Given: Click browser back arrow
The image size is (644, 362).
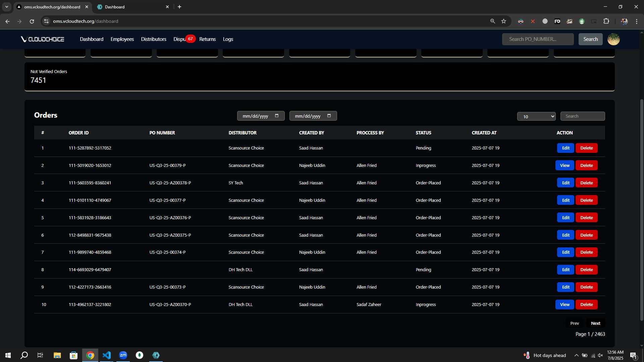Looking at the screenshot, I should coord(7,21).
